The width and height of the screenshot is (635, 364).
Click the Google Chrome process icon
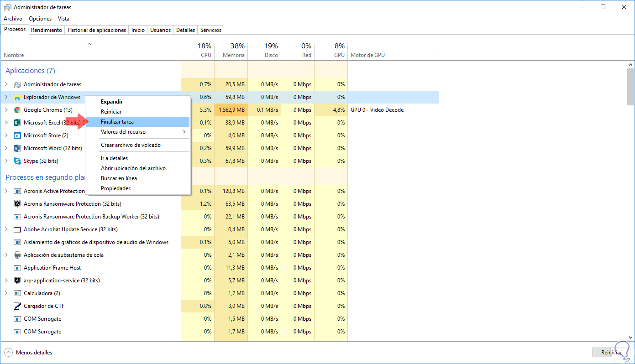click(x=17, y=110)
